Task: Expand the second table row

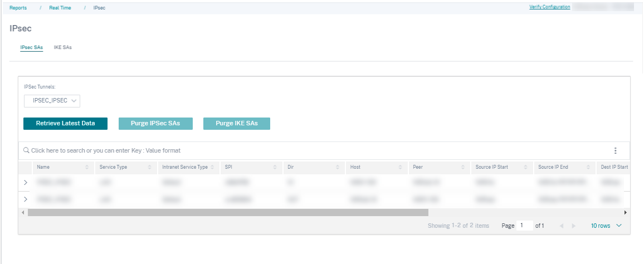Action: (x=26, y=199)
